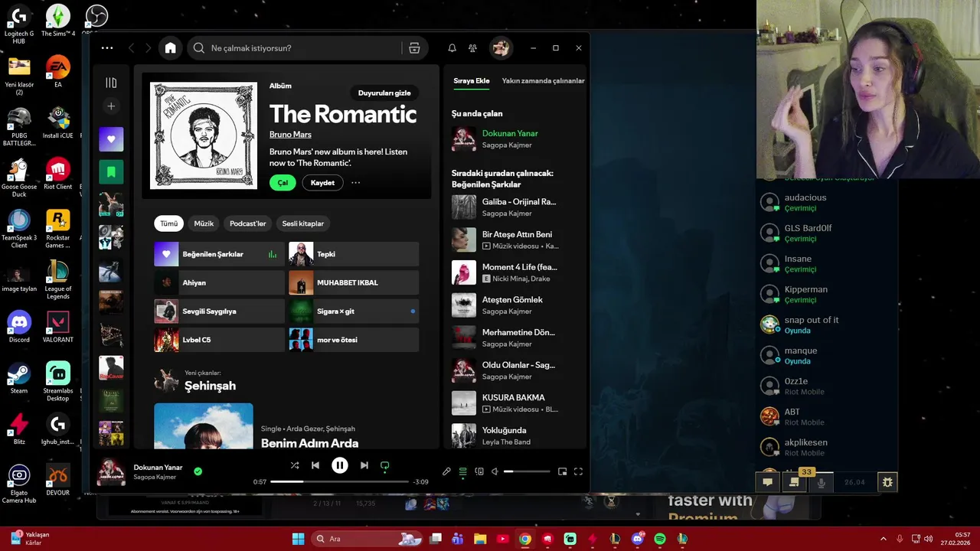The image size is (980, 551).
Task: Open the connect to a device icon
Action: 479,471
